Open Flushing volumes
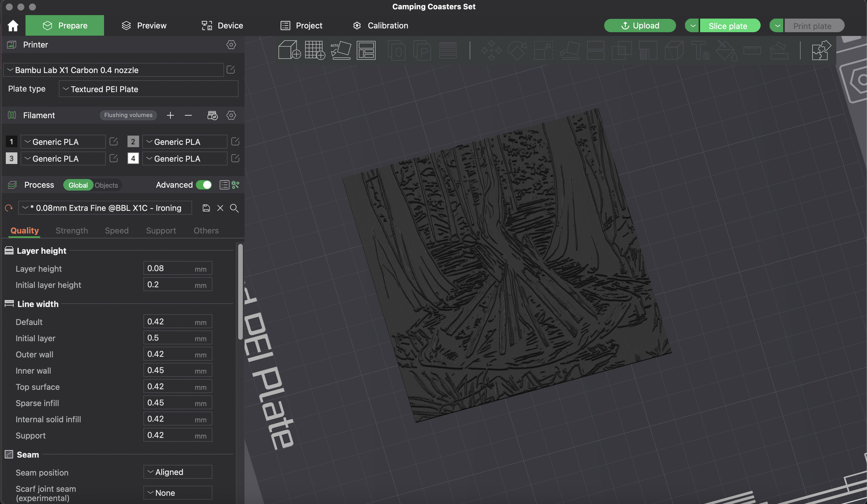Viewport: 867px width, 504px height. tap(128, 115)
